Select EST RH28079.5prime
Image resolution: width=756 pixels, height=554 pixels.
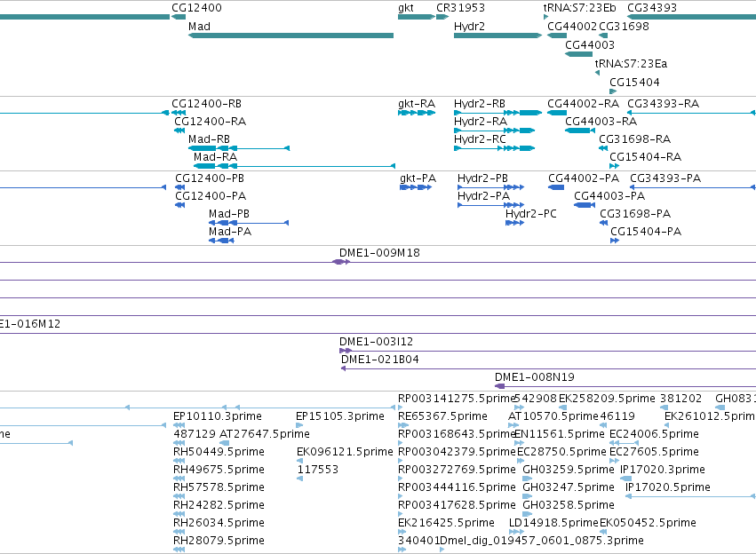tap(219, 541)
